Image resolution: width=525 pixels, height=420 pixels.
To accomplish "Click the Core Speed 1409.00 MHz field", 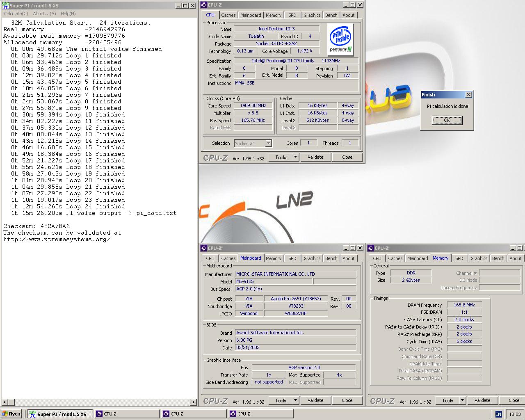I will point(253,105).
